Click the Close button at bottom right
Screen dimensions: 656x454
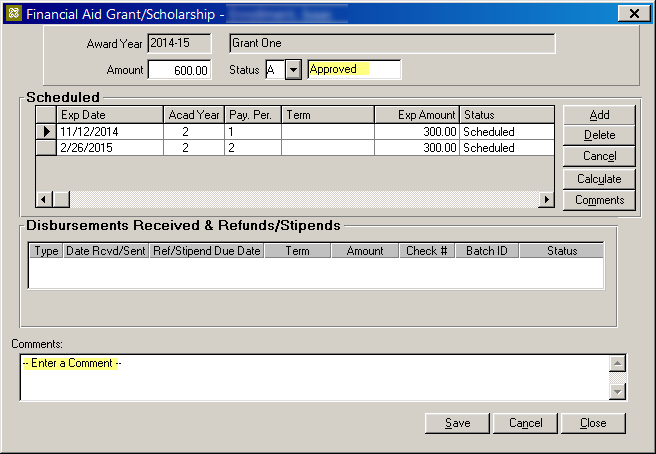pyautogui.click(x=593, y=423)
